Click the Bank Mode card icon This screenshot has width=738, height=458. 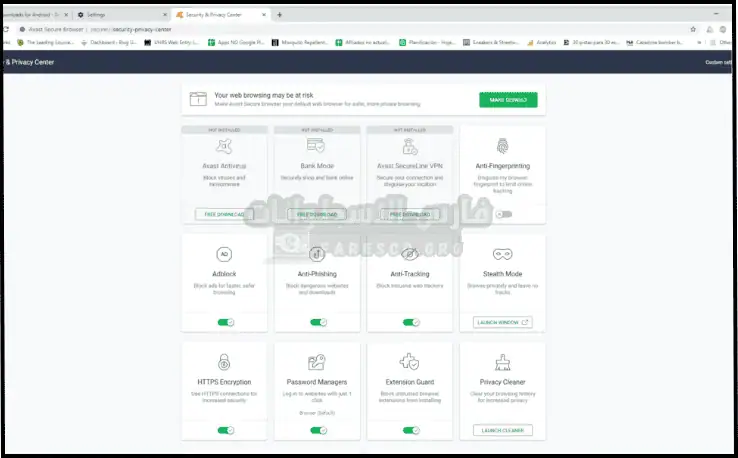tap(318, 146)
